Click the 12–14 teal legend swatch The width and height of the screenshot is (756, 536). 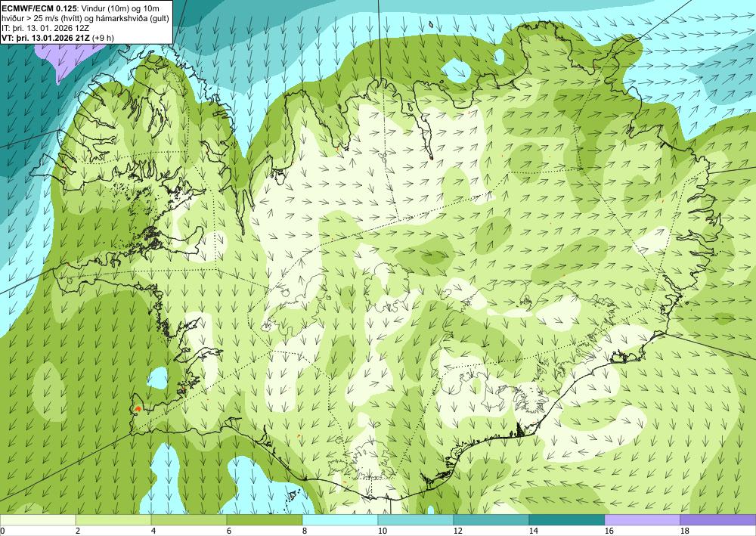491,520
